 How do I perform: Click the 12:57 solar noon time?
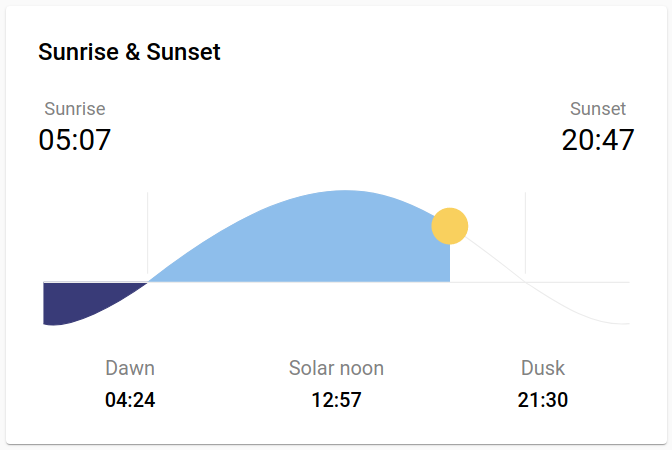pos(336,401)
